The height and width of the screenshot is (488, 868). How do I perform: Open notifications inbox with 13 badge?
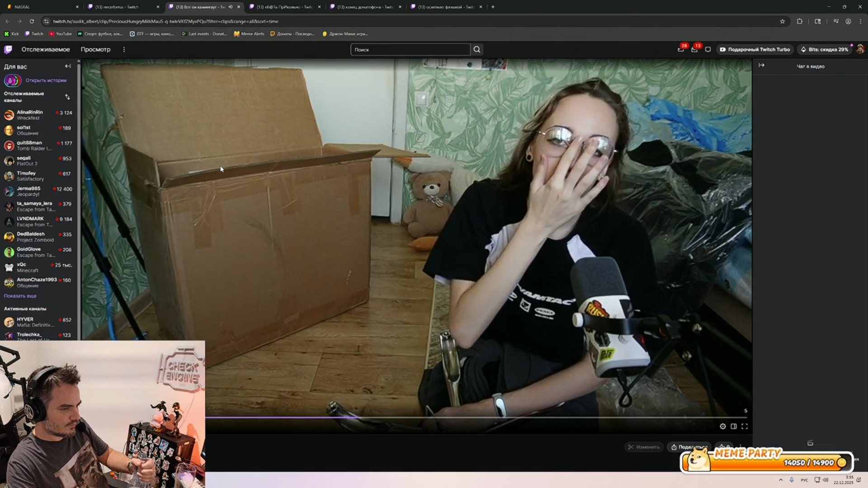tap(694, 50)
